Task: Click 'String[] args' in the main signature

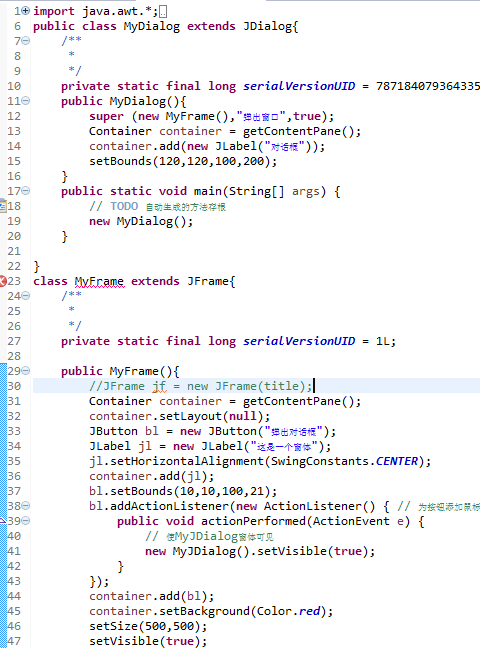Action: click(274, 191)
